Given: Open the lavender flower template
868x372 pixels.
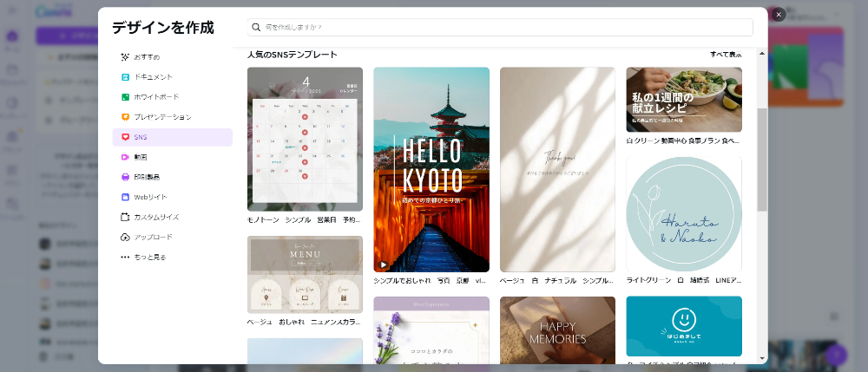Looking at the screenshot, I should 431,330.
